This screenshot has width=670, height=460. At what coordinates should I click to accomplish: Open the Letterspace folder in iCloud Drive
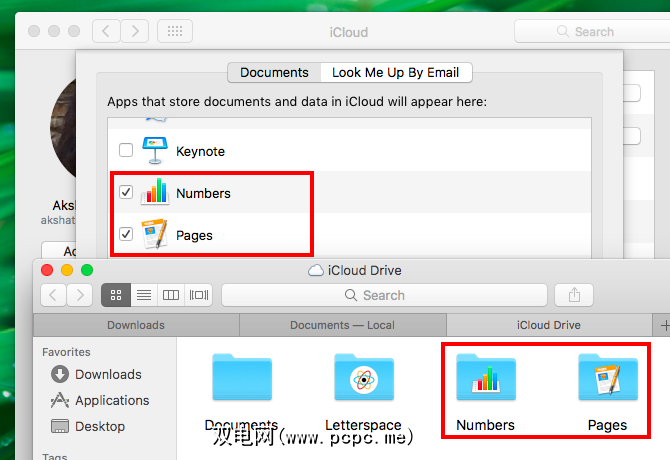coord(364,377)
